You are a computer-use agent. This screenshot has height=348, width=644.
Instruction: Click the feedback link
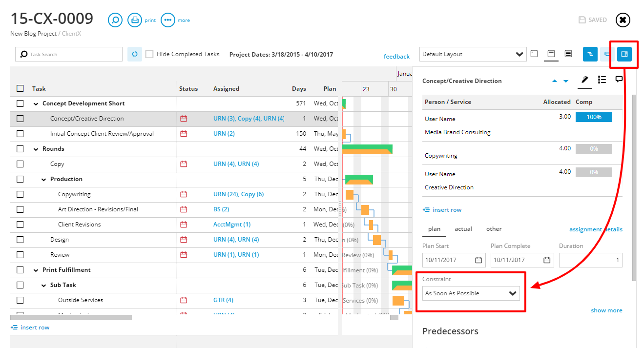(396, 57)
